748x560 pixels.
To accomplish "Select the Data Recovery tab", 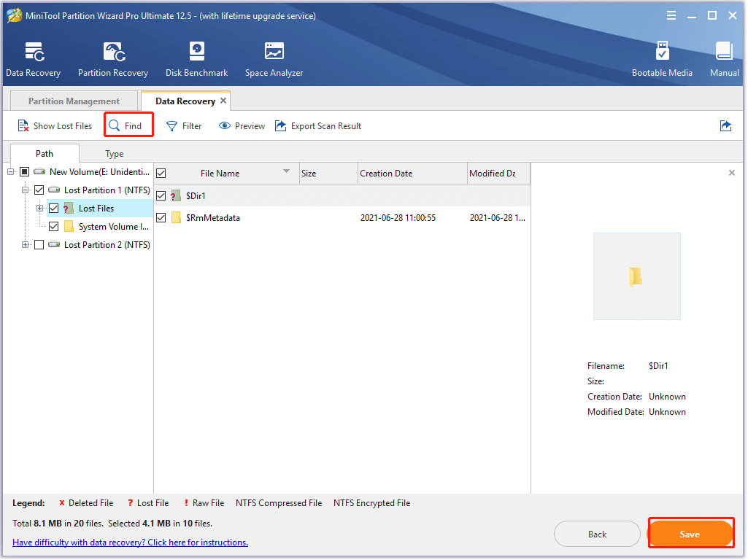I will [185, 101].
